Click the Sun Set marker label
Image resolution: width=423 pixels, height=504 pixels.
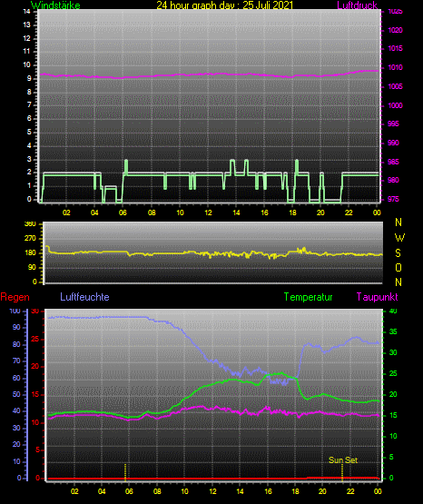pyautogui.click(x=343, y=460)
